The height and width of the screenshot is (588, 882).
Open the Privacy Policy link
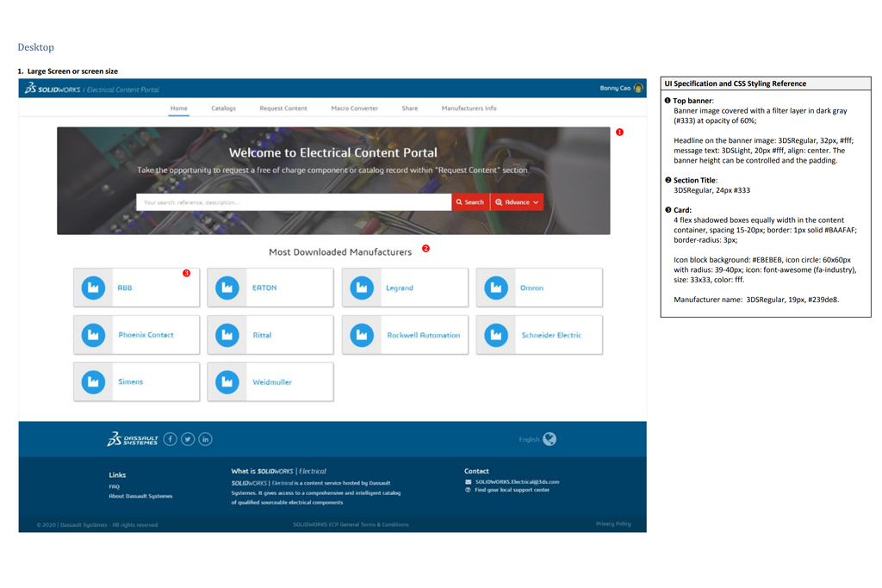613,524
